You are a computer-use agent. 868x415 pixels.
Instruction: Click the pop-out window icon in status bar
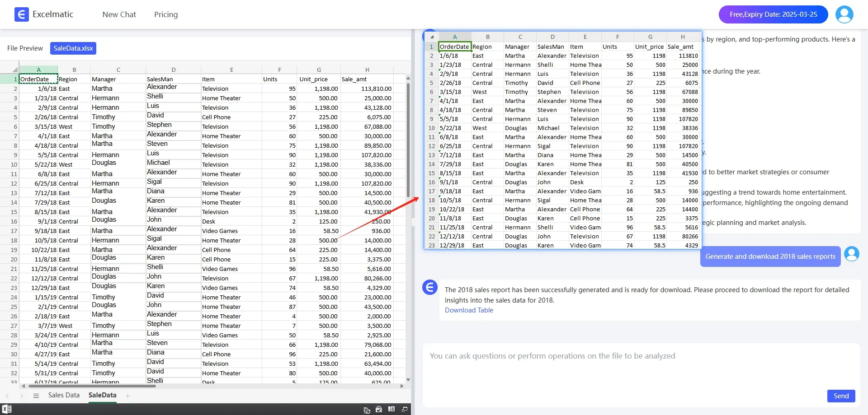coord(405,409)
